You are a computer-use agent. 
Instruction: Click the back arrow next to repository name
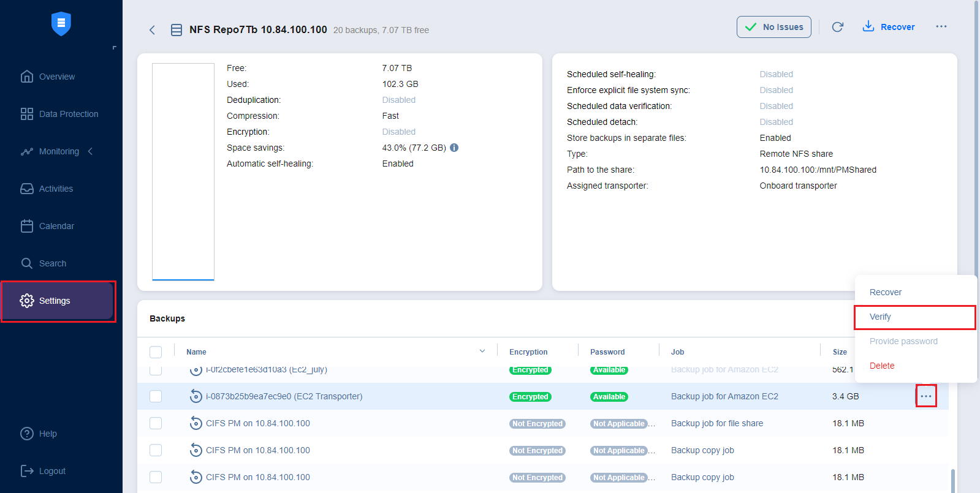tap(152, 30)
